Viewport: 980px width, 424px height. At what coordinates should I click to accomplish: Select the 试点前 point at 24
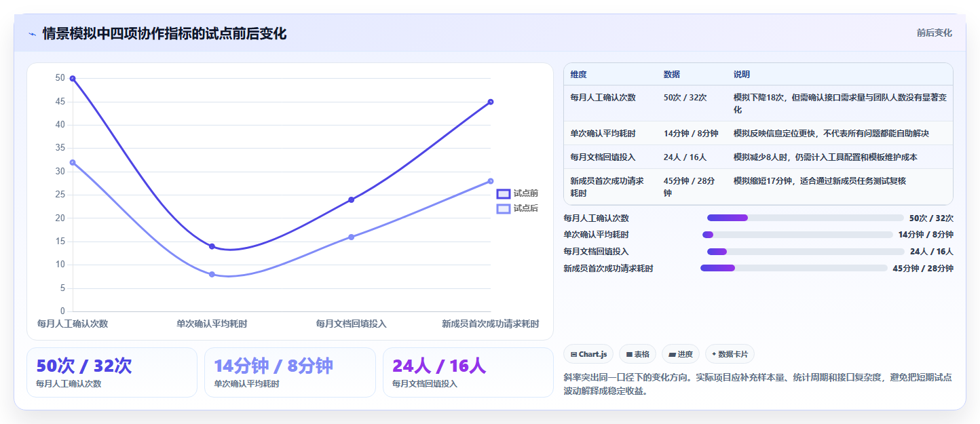(351, 199)
